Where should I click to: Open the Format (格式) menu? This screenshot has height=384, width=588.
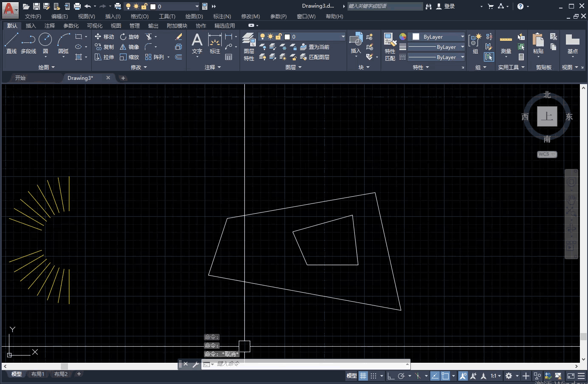pyautogui.click(x=139, y=16)
